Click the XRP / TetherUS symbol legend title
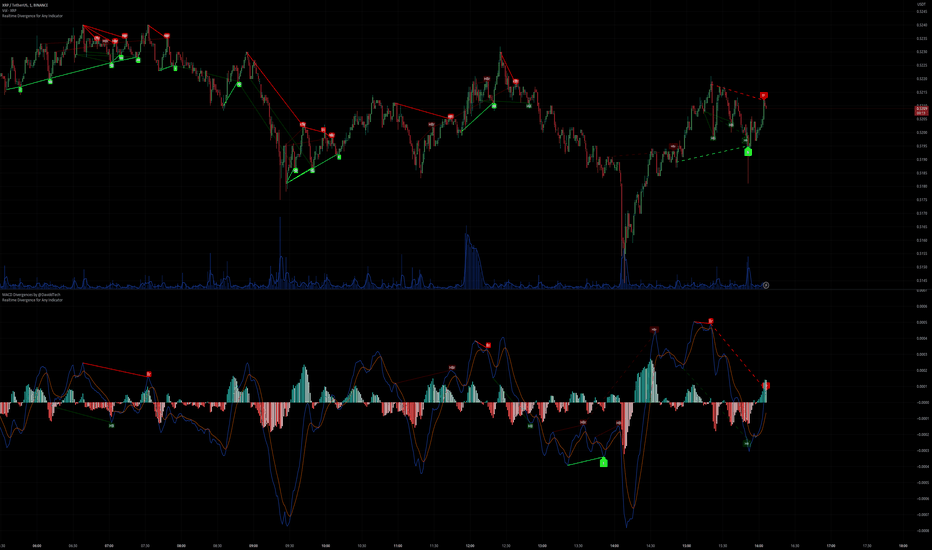 pos(25,5)
